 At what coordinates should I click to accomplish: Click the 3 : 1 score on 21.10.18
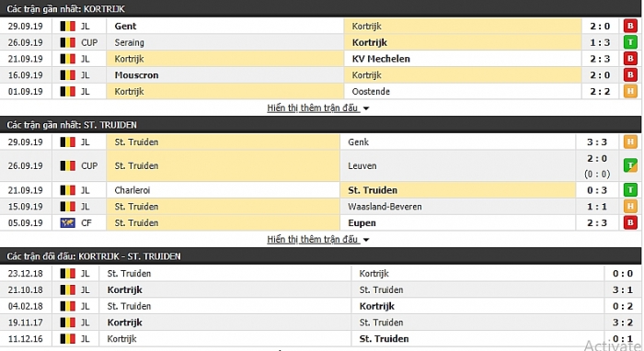click(x=623, y=290)
